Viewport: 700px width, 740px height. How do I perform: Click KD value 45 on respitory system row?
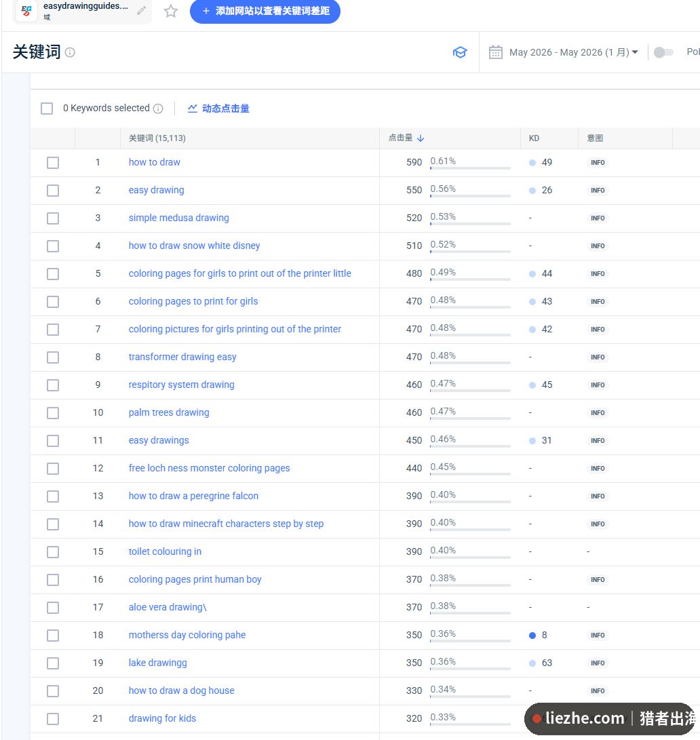coord(547,385)
